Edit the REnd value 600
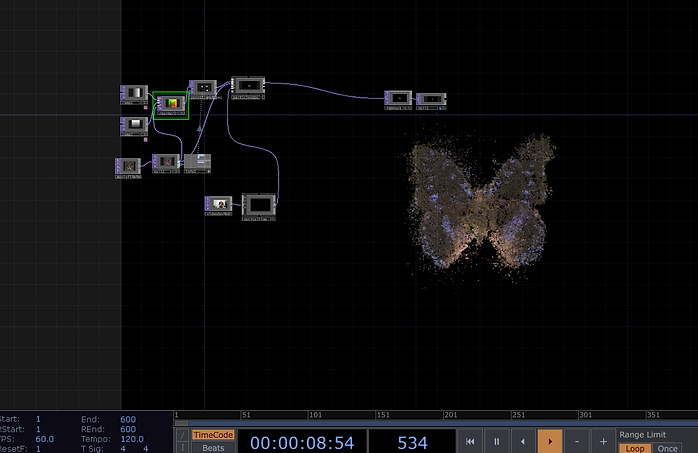This screenshot has width=698, height=453. (128, 429)
